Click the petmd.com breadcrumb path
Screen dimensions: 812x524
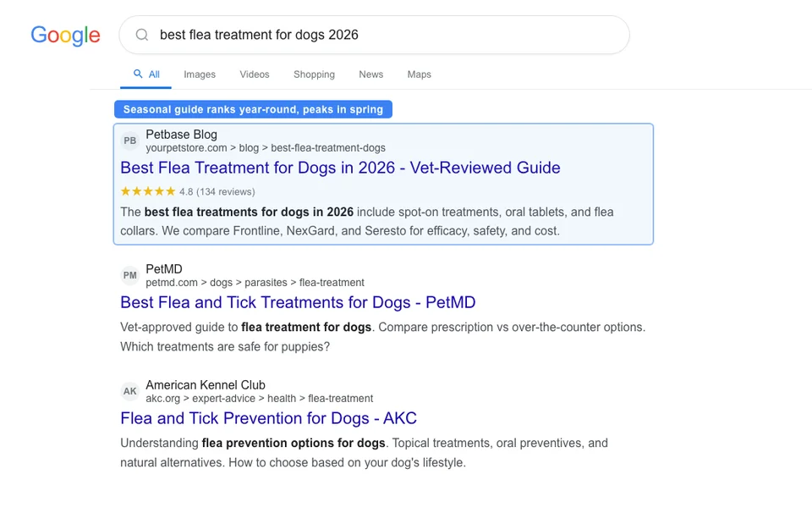click(x=255, y=282)
